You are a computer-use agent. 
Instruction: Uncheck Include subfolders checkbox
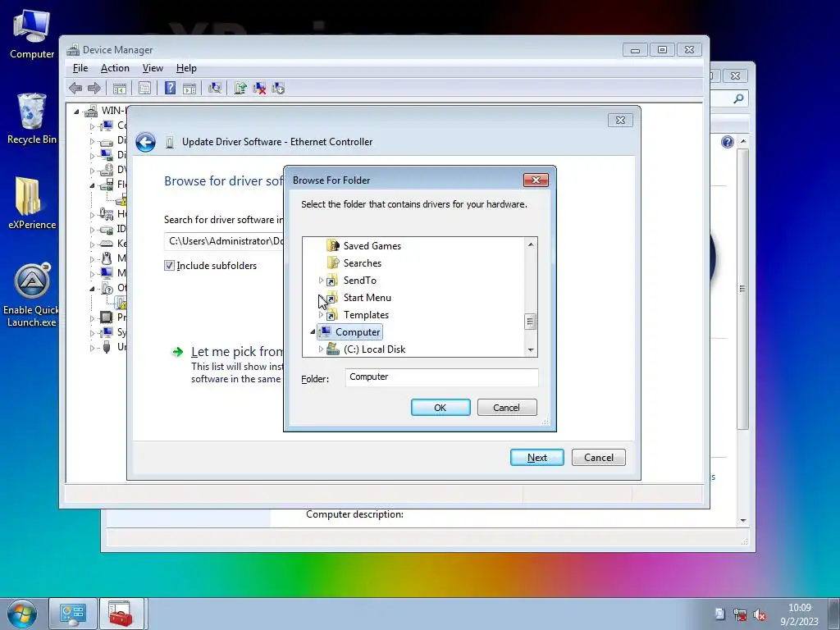169,266
